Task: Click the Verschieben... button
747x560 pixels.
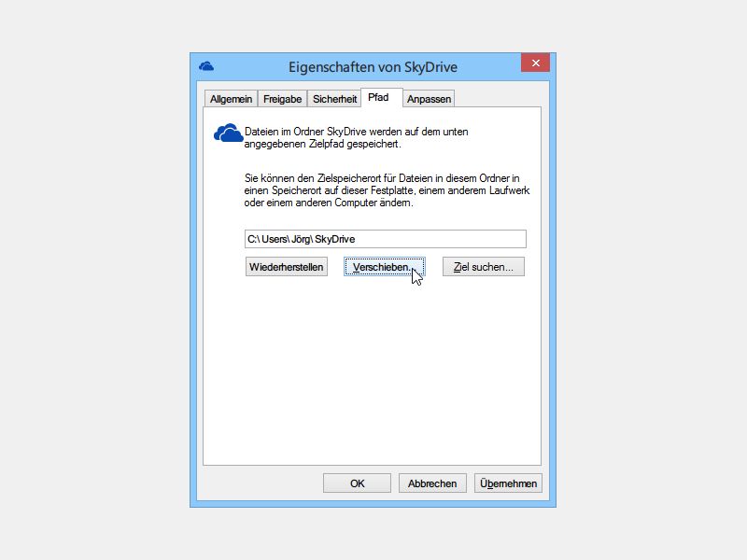Action: coord(385,267)
